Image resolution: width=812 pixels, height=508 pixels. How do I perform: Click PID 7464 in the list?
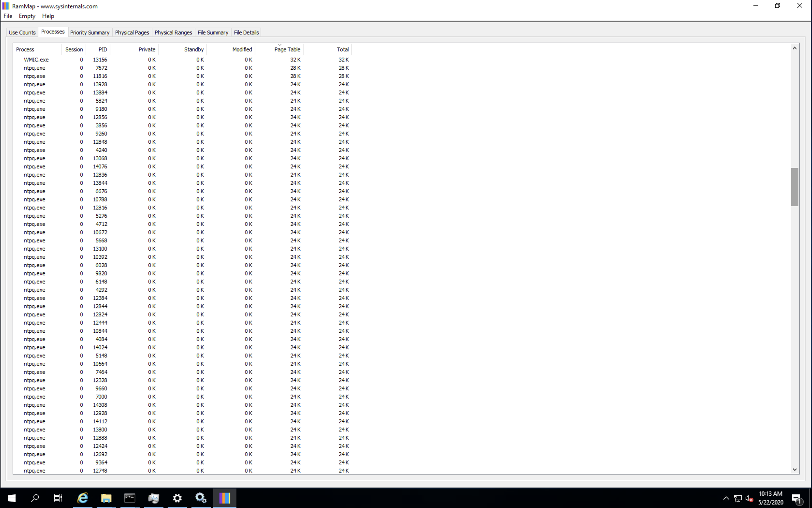(x=101, y=372)
